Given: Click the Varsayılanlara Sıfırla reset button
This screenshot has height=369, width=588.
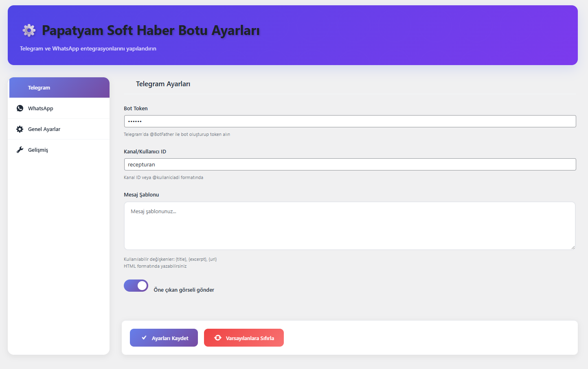Looking at the screenshot, I should (x=244, y=338).
